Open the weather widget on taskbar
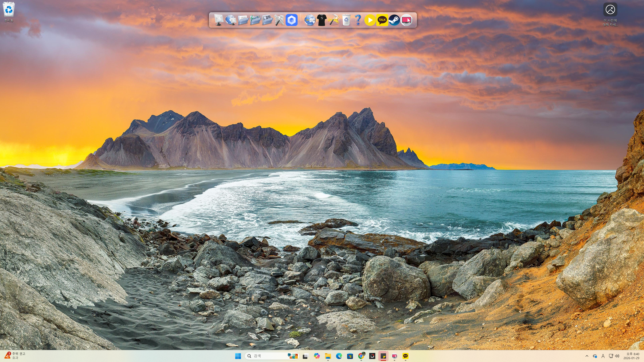The width and height of the screenshot is (644, 362). [15, 355]
